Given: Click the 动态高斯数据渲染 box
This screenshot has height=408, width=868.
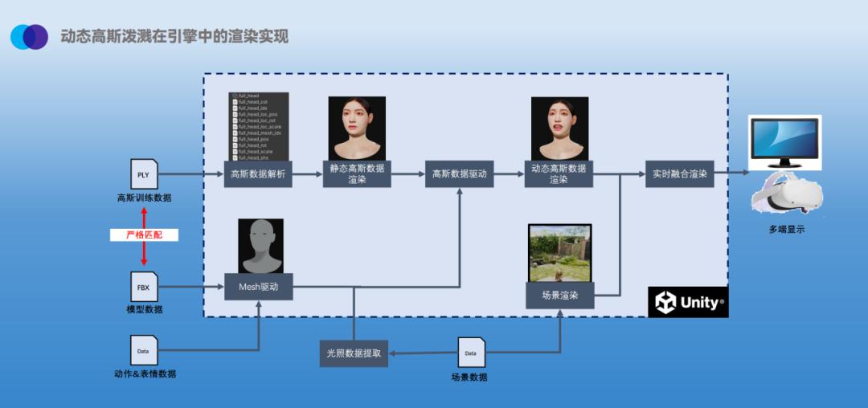Looking at the screenshot, I should tap(559, 174).
